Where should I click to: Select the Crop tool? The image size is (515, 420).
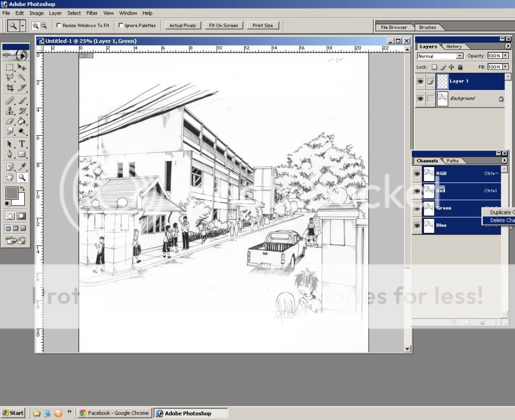[10, 88]
